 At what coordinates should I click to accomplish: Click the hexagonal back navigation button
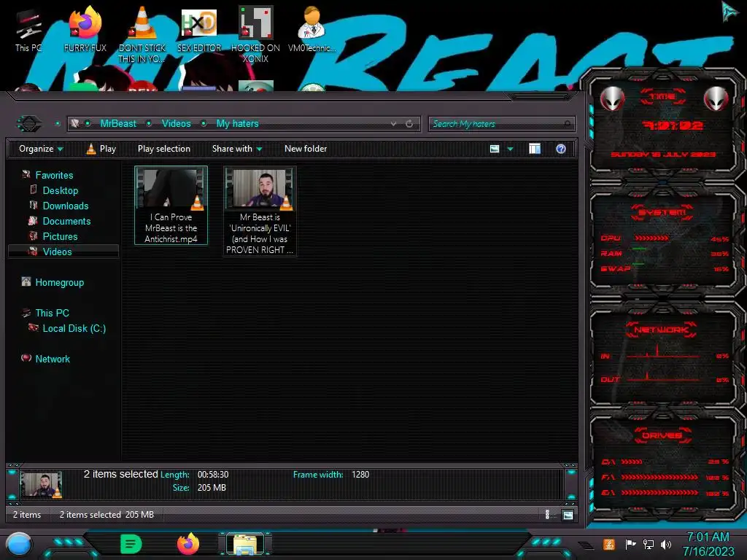[29, 124]
